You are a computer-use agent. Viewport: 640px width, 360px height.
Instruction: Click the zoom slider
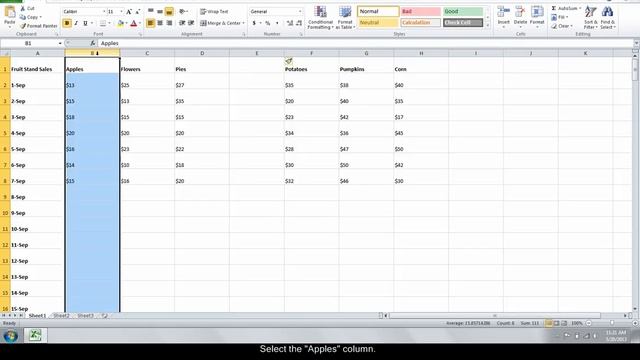point(612,323)
